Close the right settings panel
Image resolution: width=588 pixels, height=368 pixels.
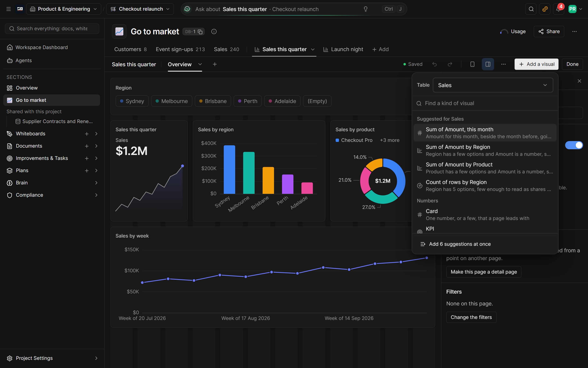click(579, 81)
